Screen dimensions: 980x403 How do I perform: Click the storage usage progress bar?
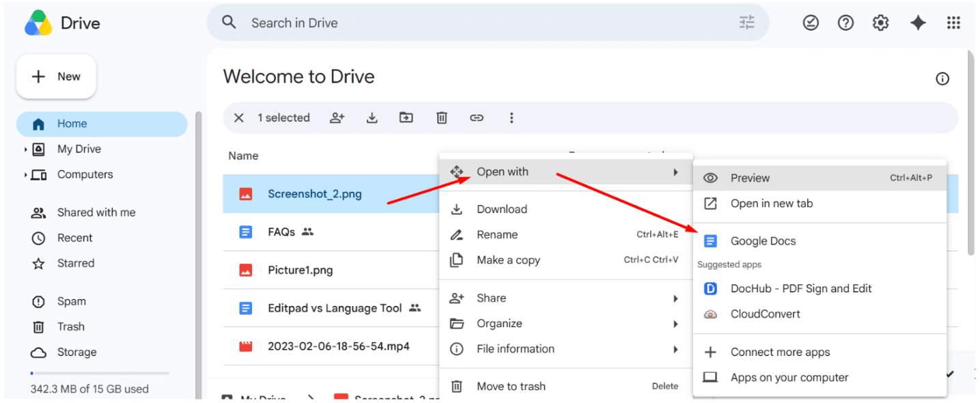click(100, 373)
